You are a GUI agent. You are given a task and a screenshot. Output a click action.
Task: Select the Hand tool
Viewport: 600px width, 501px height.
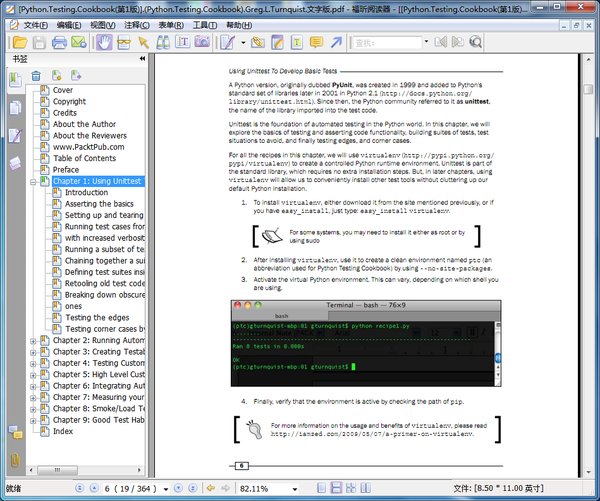click(x=104, y=42)
